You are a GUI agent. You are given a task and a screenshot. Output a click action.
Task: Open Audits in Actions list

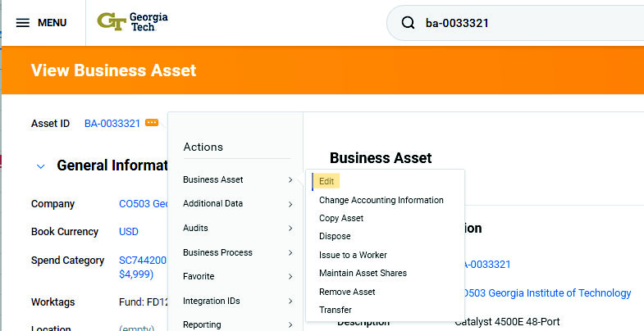(195, 228)
